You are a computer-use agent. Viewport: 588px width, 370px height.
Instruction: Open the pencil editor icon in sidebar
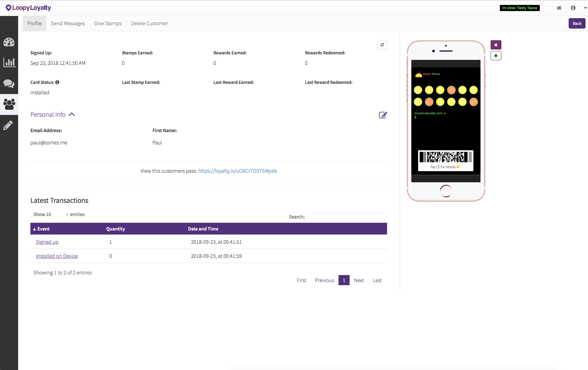pyautogui.click(x=9, y=125)
